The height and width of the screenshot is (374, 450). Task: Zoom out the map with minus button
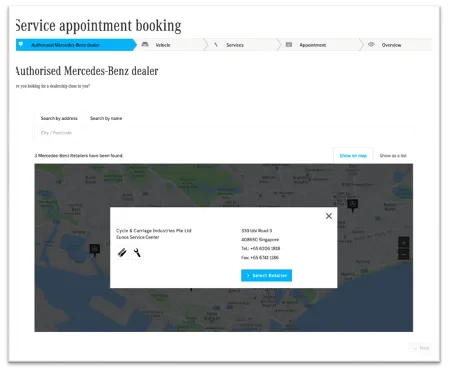403,254
